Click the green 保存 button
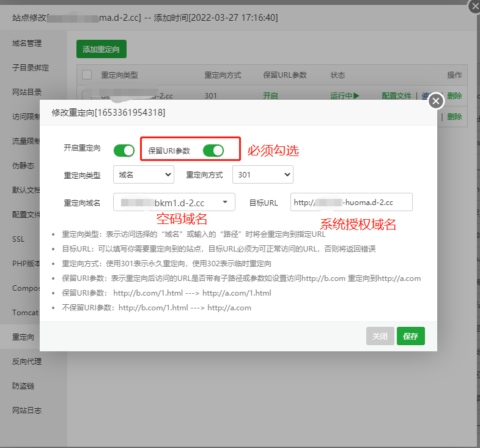Screen dimensions: 480x448 (x=410, y=336)
